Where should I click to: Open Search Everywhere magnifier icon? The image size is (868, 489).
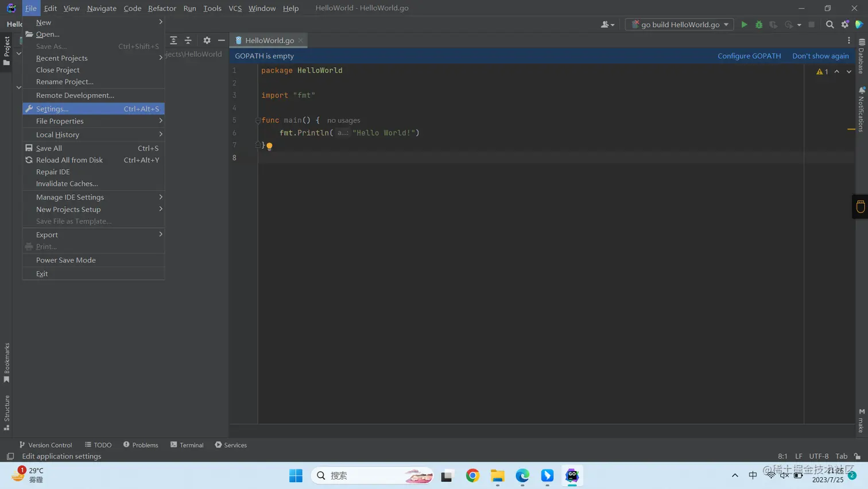830,25
